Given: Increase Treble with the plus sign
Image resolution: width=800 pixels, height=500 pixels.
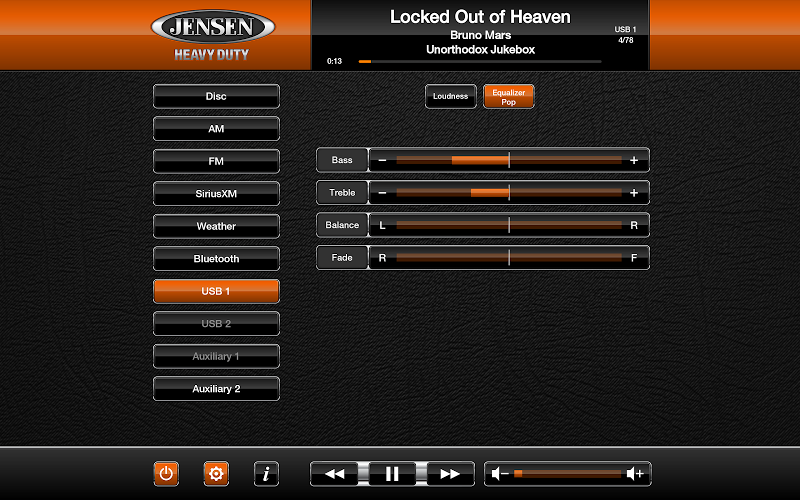Looking at the screenshot, I should pos(634,192).
